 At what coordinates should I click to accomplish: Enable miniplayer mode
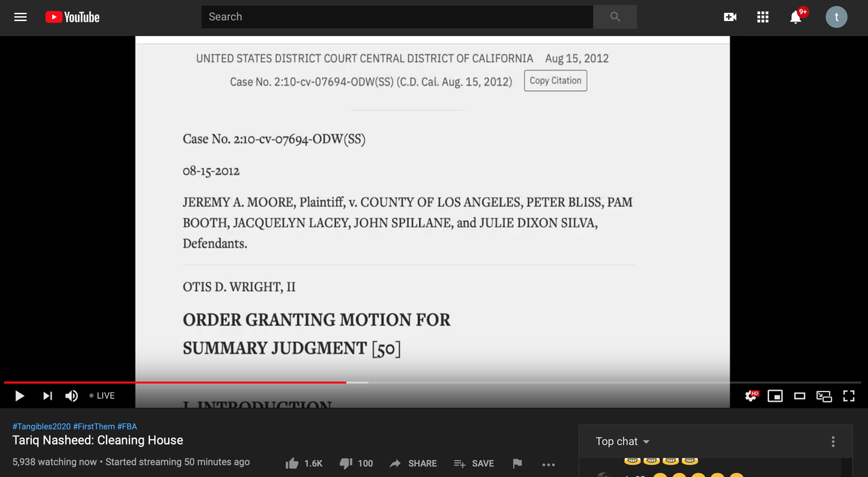(775, 396)
